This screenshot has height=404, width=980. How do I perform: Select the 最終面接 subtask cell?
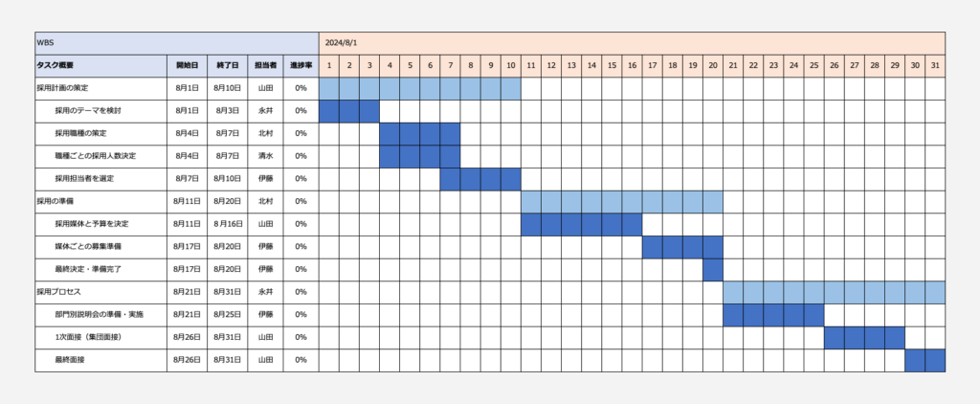[x=100, y=360]
